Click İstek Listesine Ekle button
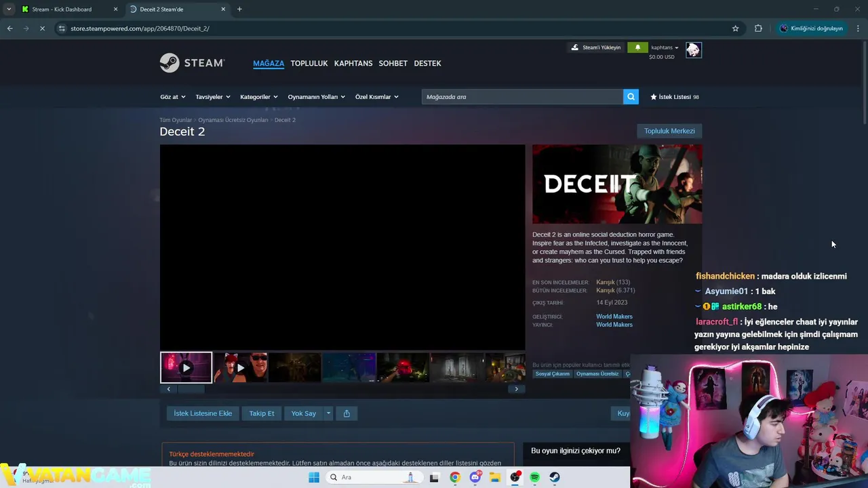Screen dimensions: 868x488 click(x=203, y=413)
